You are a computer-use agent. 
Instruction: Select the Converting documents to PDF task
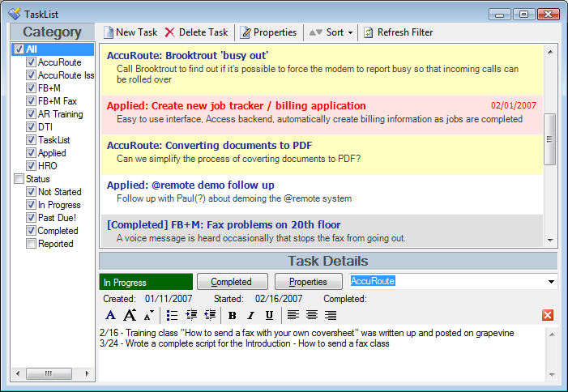(x=322, y=155)
